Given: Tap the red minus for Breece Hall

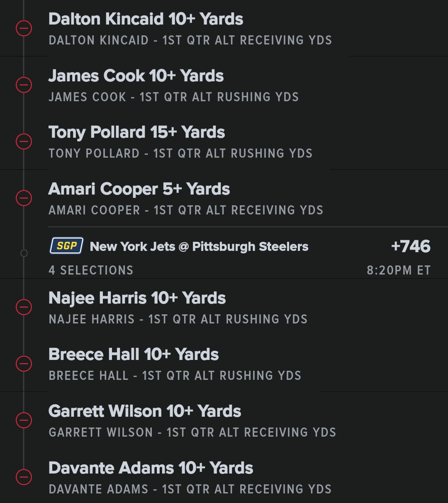Looking at the screenshot, I should 24,364.
